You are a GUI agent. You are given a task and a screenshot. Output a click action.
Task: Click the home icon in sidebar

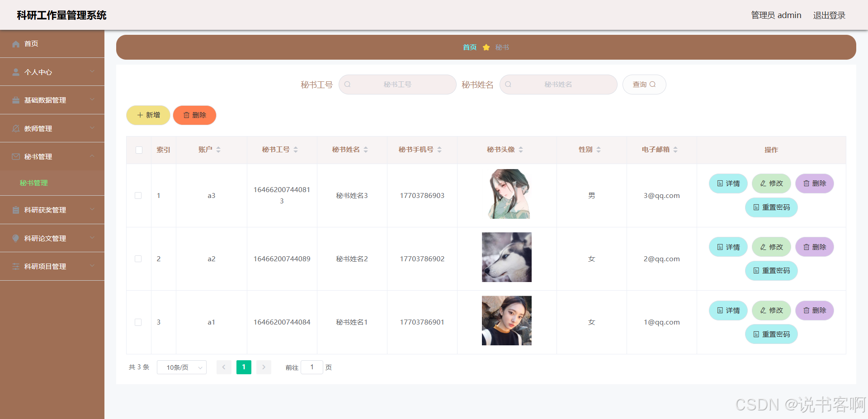16,44
